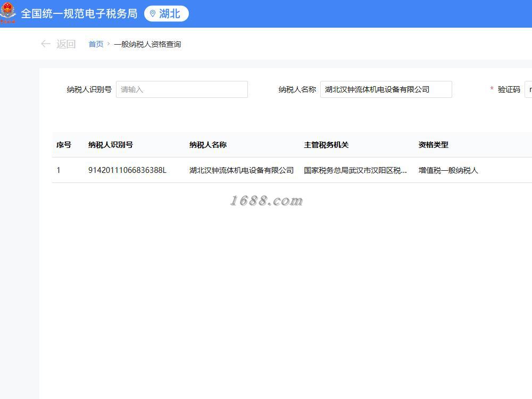
Task: Click the 纳税人识别号 column header
Action: click(x=111, y=145)
